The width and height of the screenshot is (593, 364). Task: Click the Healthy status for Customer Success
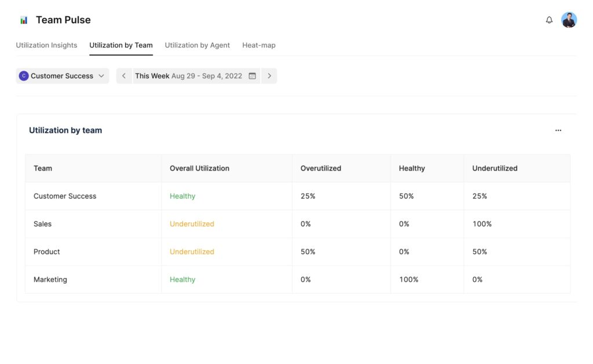[182, 196]
